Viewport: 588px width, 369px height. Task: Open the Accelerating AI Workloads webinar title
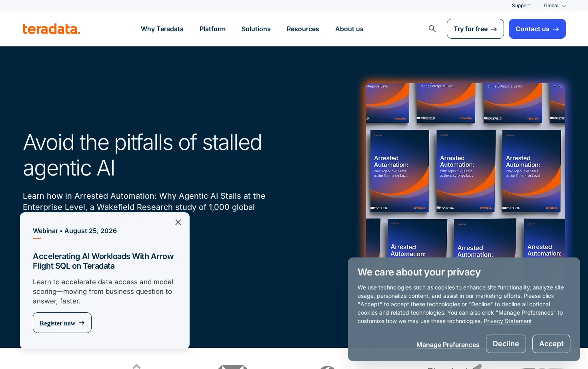pyautogui.click(x=103, y=261)
